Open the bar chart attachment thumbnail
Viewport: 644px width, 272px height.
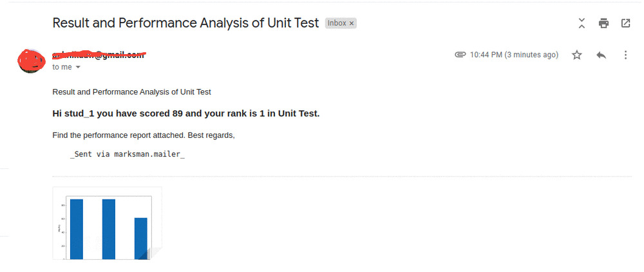[x=107, y=223]
